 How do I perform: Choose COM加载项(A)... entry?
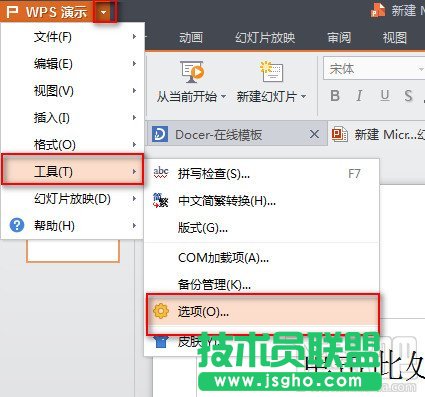tap(262, 258)
